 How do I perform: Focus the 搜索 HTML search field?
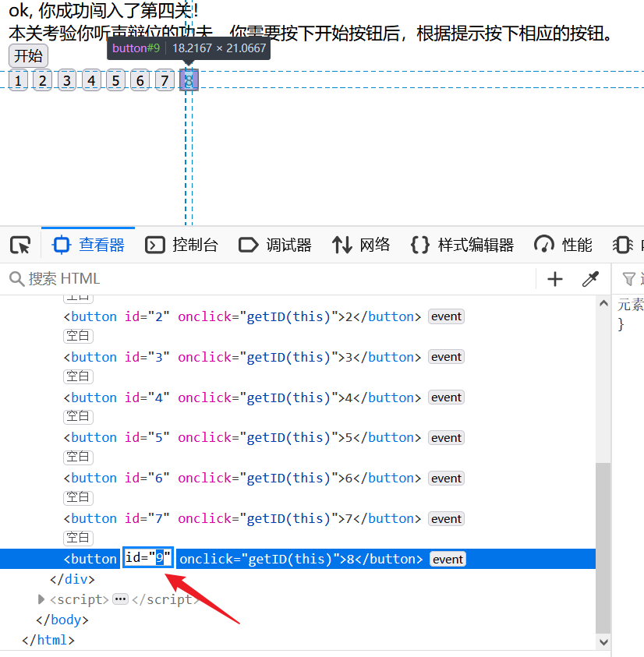pos(268,279)
